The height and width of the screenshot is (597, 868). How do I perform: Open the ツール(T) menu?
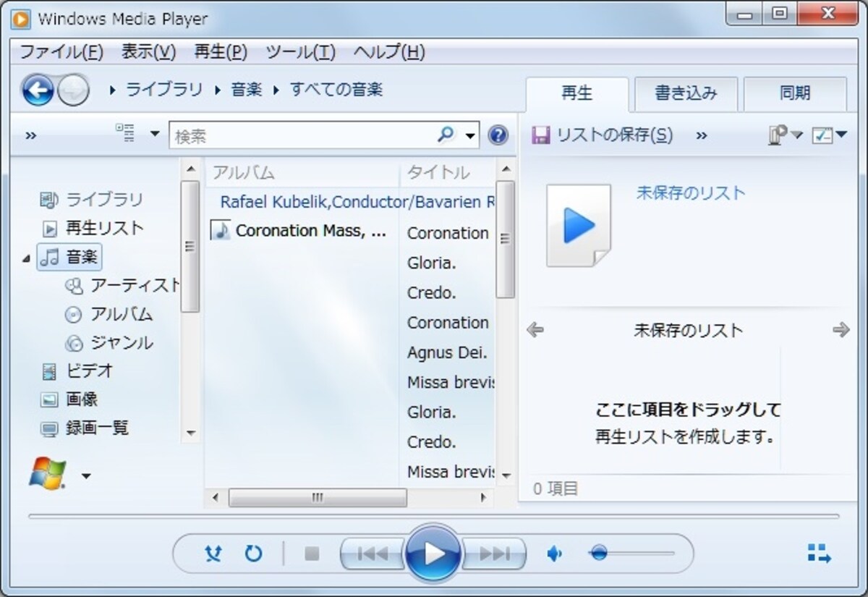(300, 52)
